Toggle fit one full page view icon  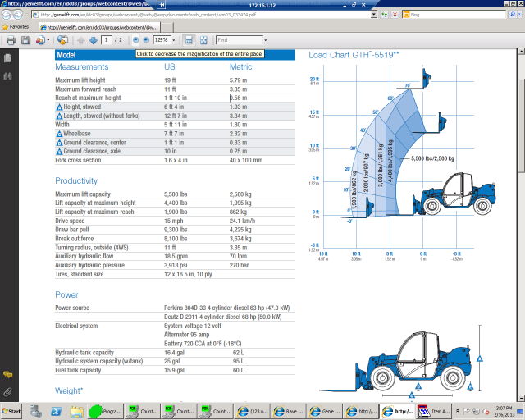(203, 40)
